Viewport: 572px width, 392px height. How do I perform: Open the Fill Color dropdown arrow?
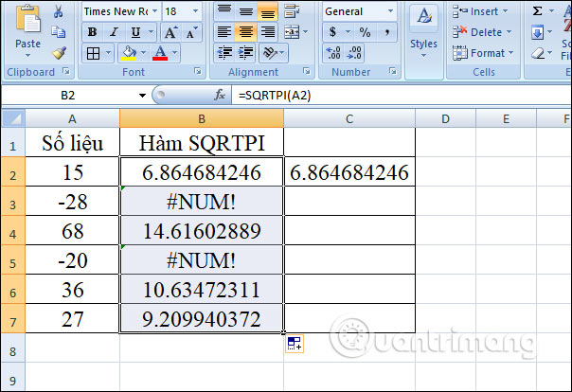point(143,53)
